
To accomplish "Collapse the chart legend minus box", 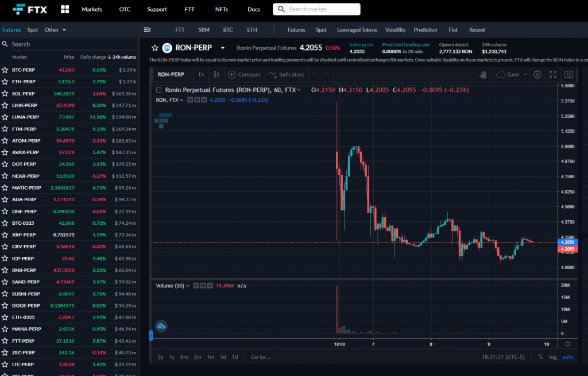I will [x=158, y=90].
